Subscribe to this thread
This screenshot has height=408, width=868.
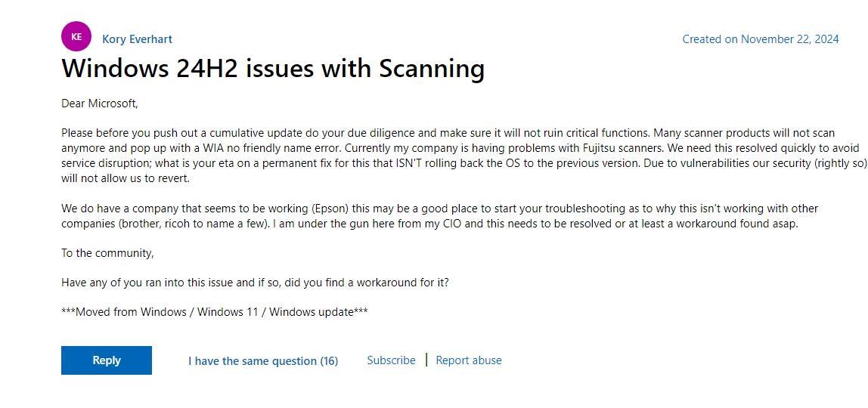[392, 360]
